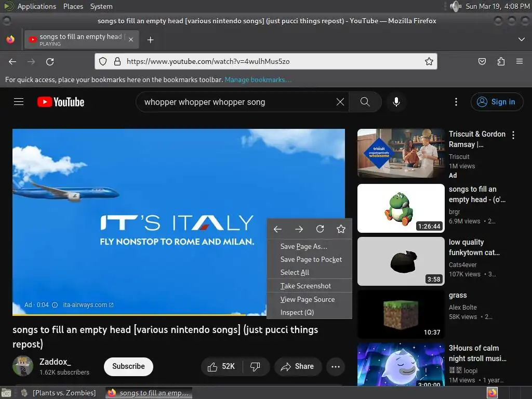
Task: Open the options dots for the Triscuit ad
Action: (x=513, y=135)
